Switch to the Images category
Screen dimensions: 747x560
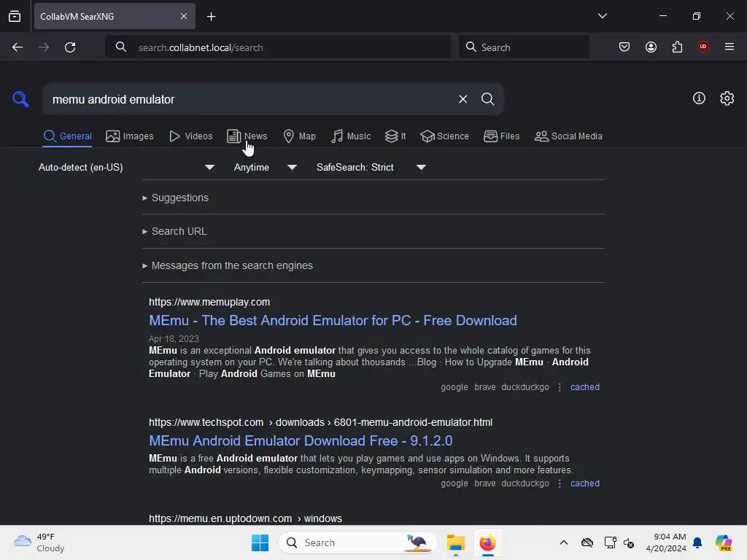coord(130,136)
